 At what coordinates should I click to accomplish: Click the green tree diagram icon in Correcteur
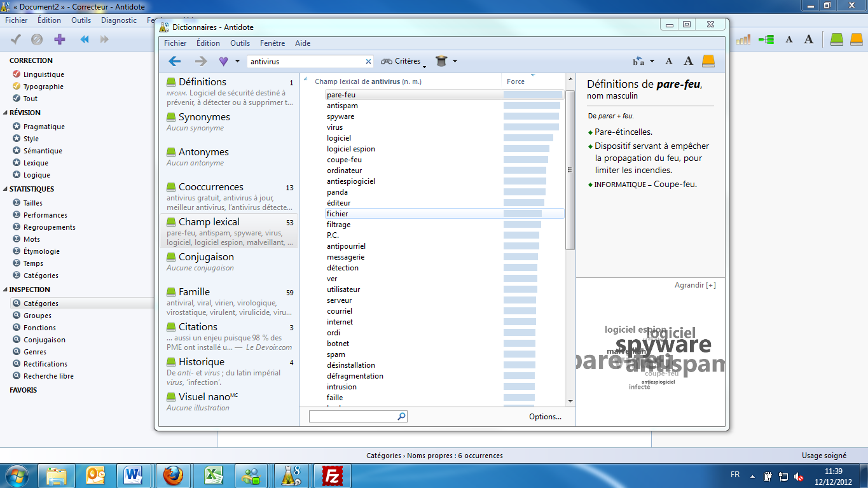point(766,39)
